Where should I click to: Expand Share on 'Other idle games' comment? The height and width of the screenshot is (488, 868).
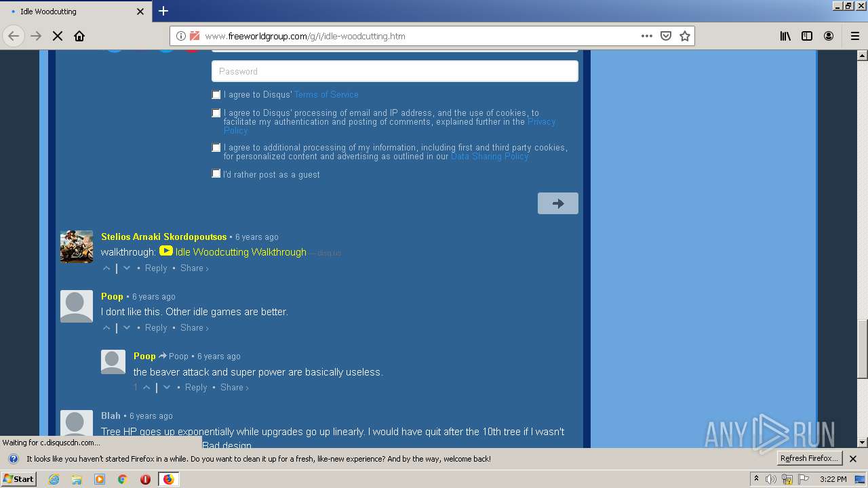[x=194, y=328]
